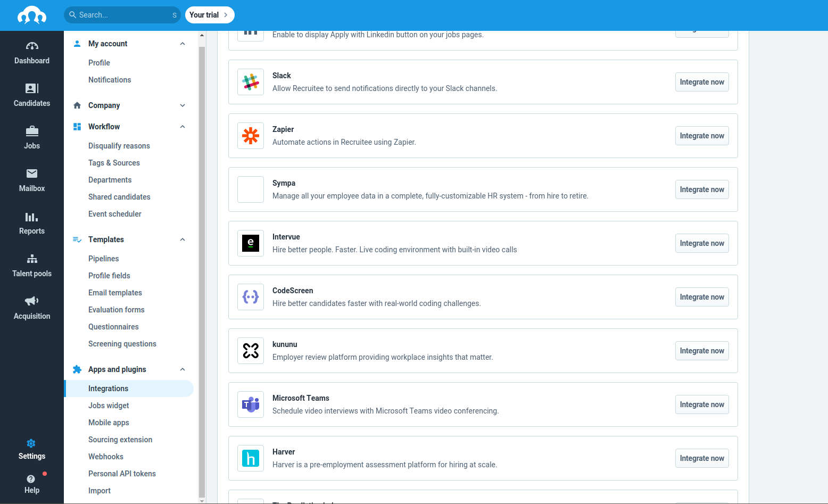Screen dimensions: 828x504
Task: Click the Templates list icon
Action: (77, 239)
